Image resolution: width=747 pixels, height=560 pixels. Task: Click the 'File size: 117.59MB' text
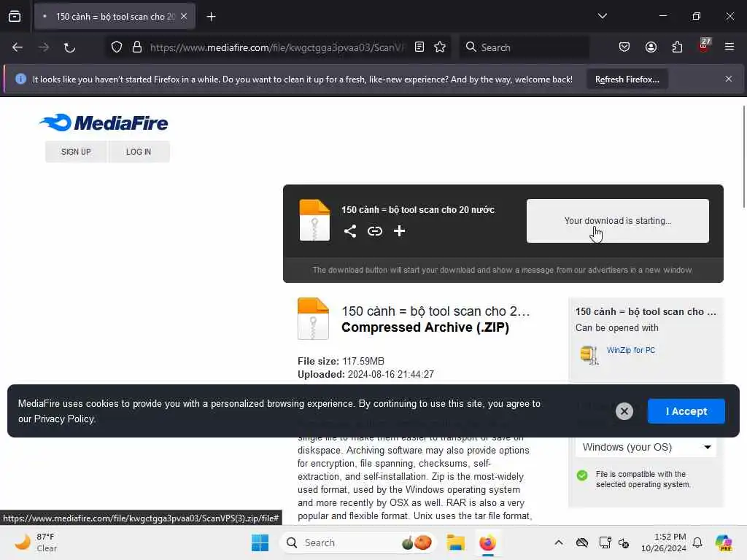point(341,361)
